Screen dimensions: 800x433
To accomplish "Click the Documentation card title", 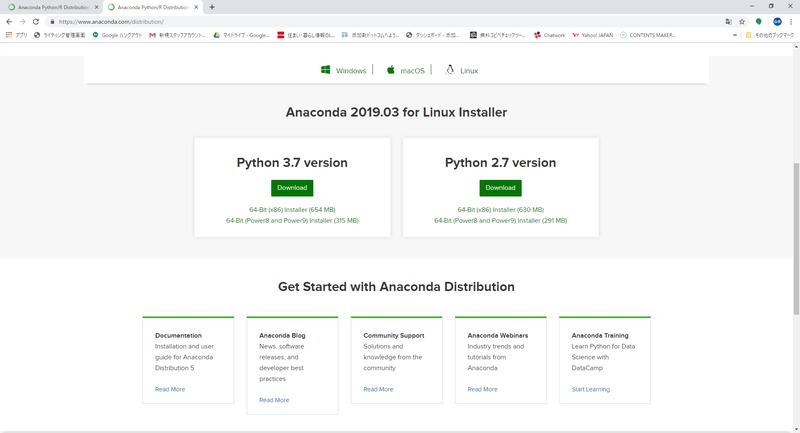I will pyautogui.click(x=178, y=336).
